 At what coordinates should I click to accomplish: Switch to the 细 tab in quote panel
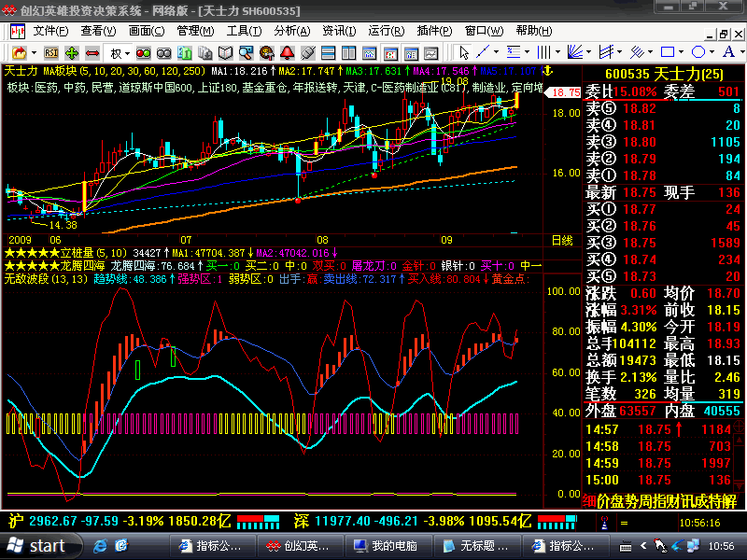coord(589,501)
